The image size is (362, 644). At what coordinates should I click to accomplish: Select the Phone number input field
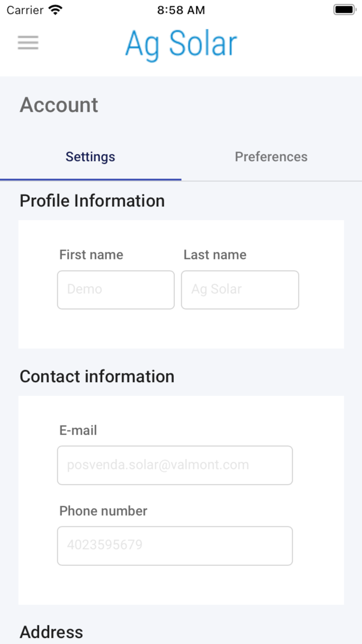point(175,546)
